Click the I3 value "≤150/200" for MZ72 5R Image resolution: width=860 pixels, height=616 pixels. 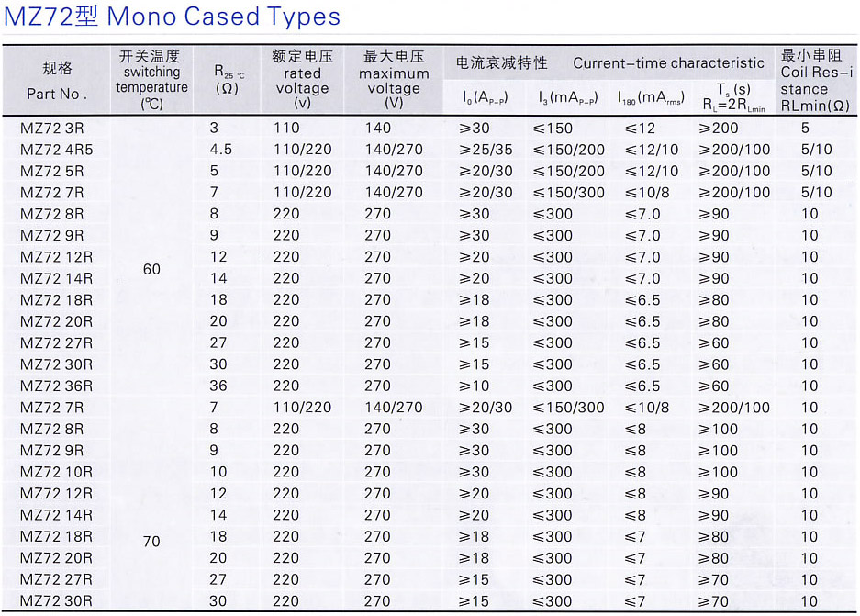(x=569, y=171)
